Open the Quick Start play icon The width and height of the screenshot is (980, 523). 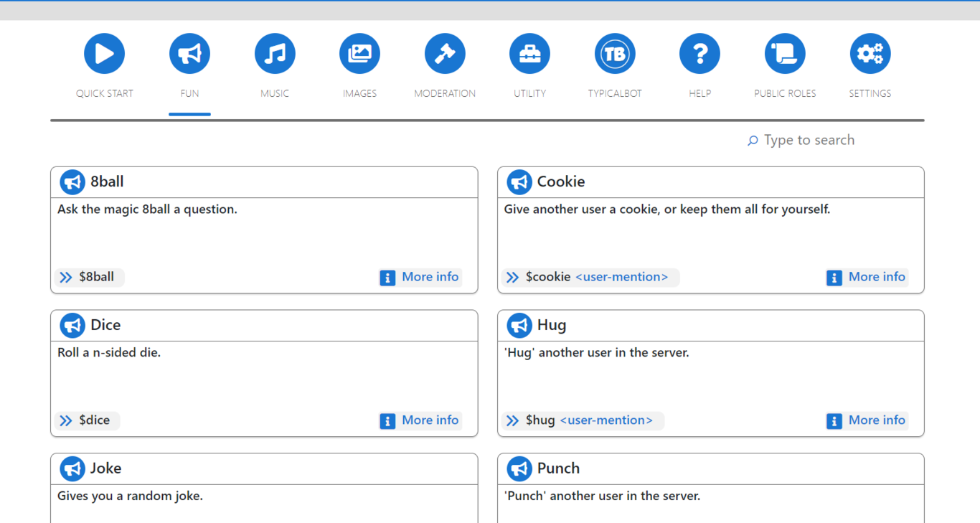(104, 54)
